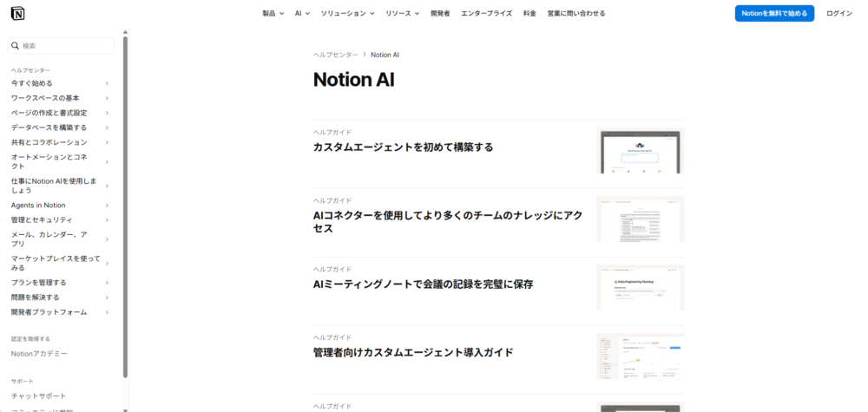Select ワークスペースの基本 sidebar item
The width and height of the screenshot is (868, 412).
45,98
